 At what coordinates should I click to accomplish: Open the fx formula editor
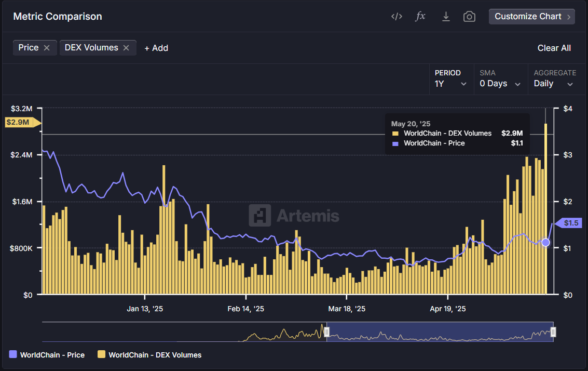coord(420,16)
